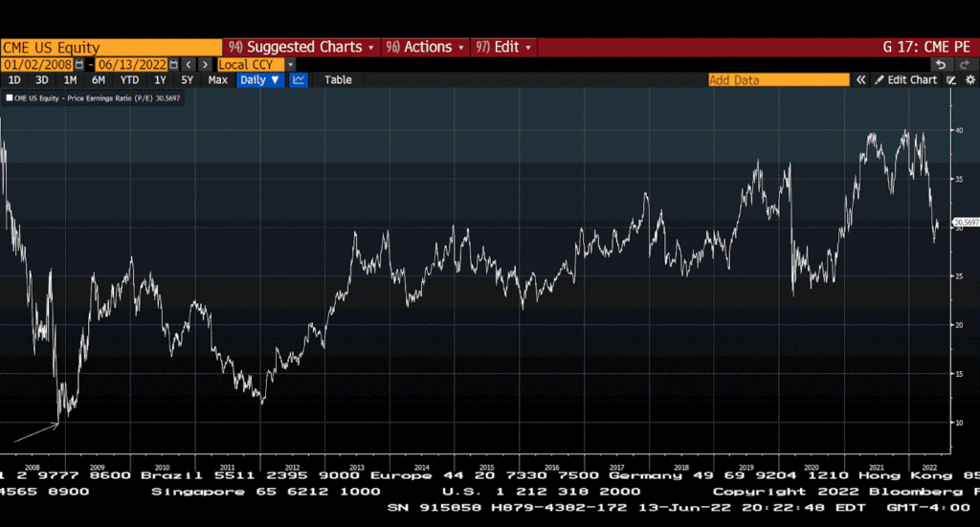Open the end date calendar picker

tap(173, 64)
